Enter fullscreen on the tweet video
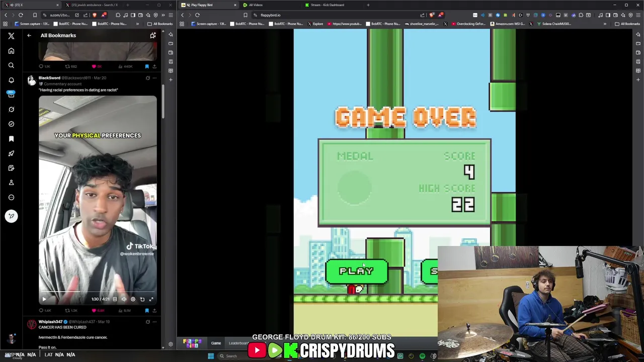Image resolution: width=644 pixels, height=362 pixels. pyautogui.click(x=151, y=299)
